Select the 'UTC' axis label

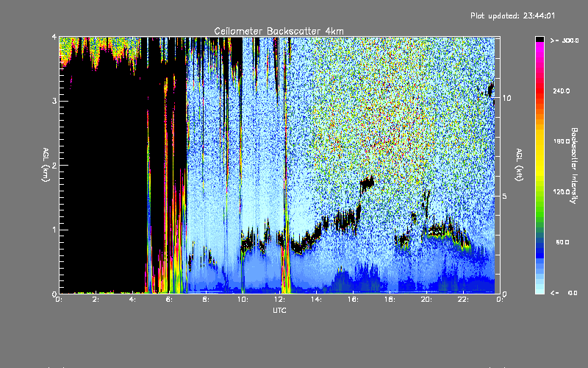click(x=279, y=310)
